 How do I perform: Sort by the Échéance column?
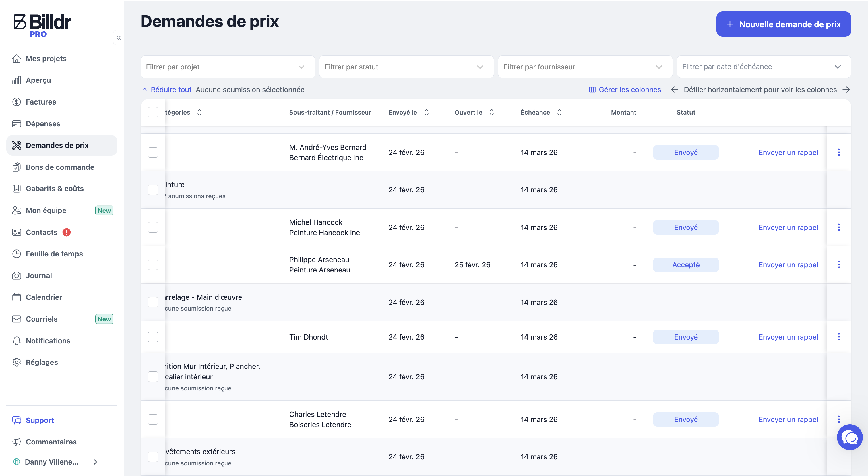click(x=559, y=112)
